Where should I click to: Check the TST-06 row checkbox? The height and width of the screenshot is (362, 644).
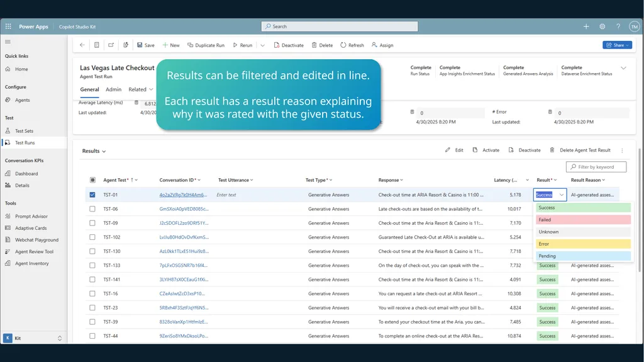(x=92, y=209)
